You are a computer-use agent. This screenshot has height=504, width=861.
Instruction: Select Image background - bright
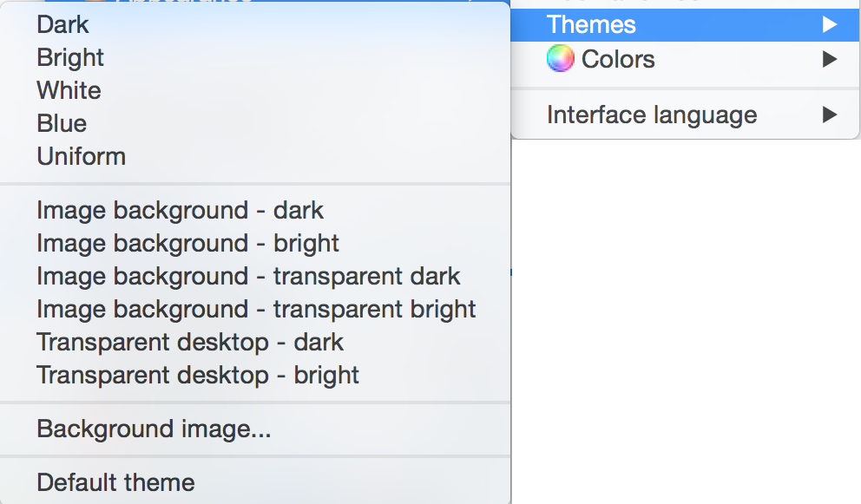coord(187,243)
